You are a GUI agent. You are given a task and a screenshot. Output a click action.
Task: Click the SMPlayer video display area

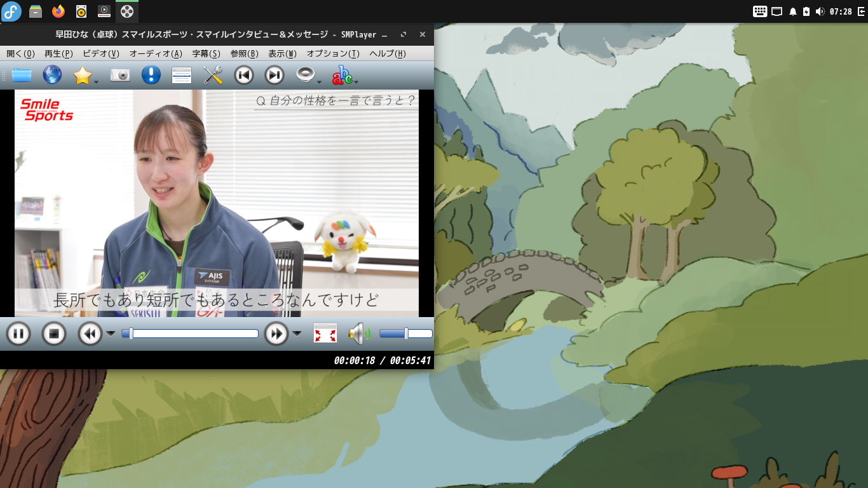pos(217,203)
